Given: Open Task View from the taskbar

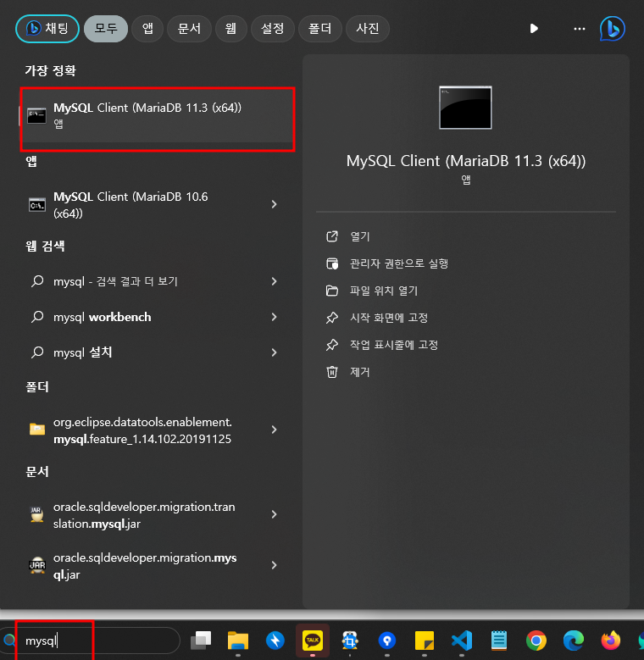Looking at the screenshot, I should tap(201, 641).
